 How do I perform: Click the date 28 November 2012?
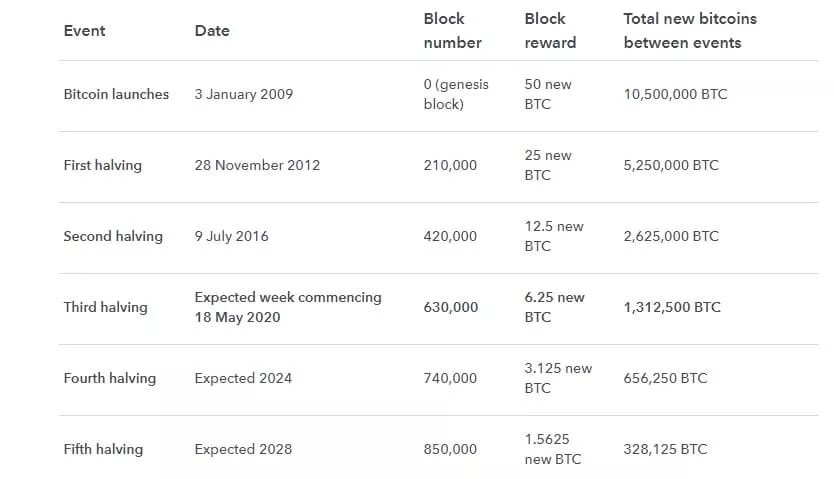tap(257, 165)
